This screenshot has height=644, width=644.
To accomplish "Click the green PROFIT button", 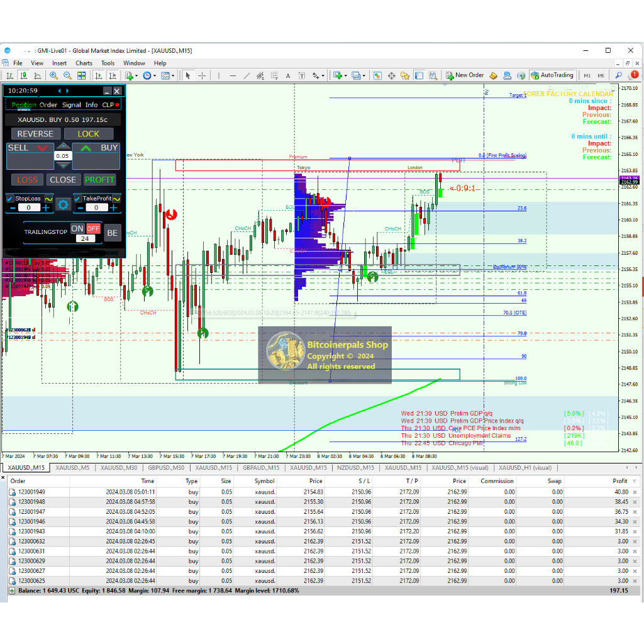I will (99, 180).
